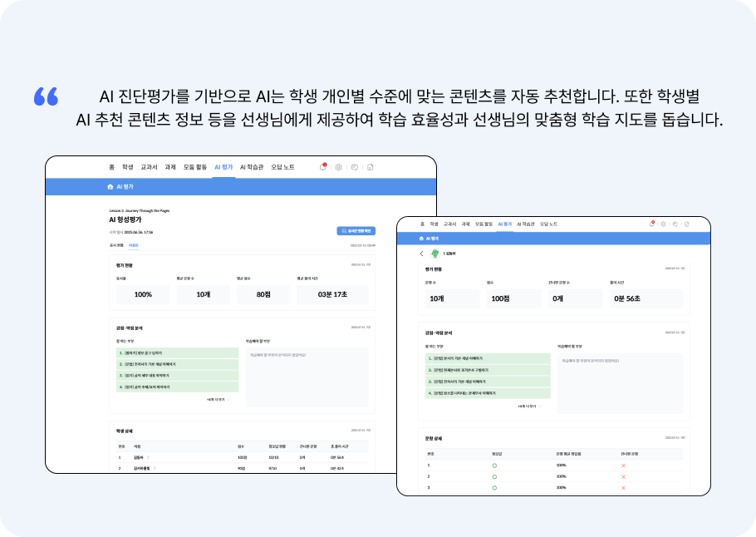Viewport: 756px width, 537px height.
Task: Click the '100%' participation rate value
Action: [x=143, y=294]
